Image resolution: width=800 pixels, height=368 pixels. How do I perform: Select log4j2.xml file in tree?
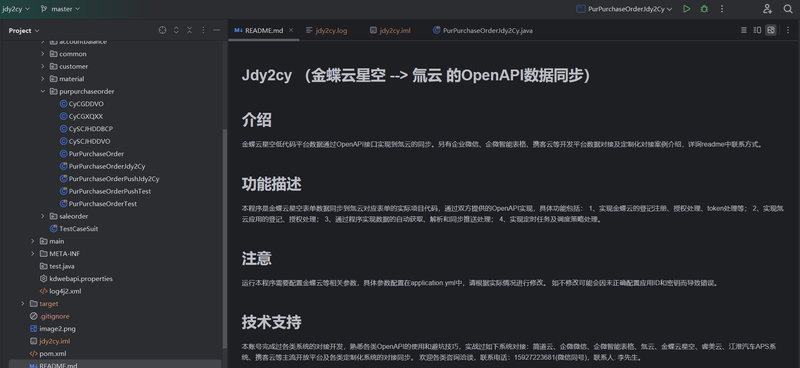65,291
